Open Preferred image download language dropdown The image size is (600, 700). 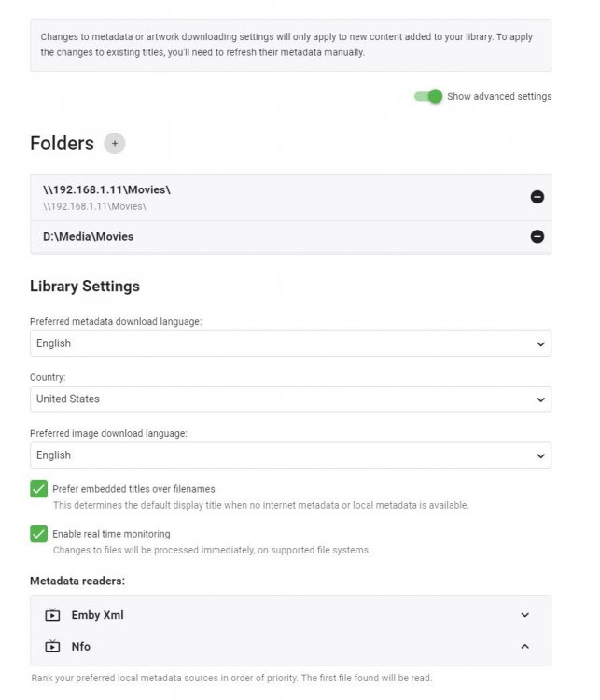pyautogui.click(x=290, y=455)
